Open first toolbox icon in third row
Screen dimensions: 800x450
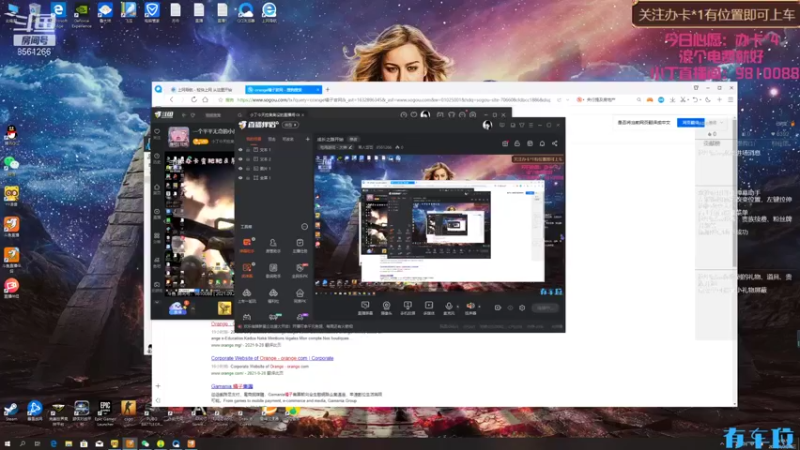[x=247, y=295]
